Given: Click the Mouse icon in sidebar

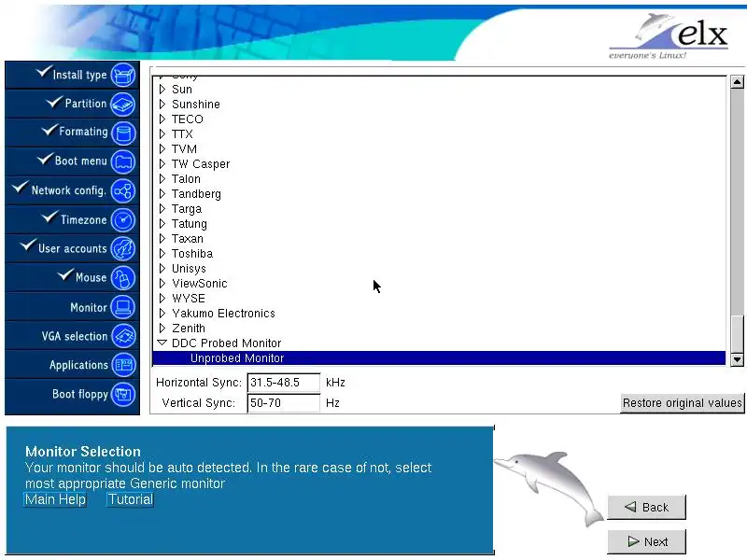Looking at the screenshot, I should (123, 278).
